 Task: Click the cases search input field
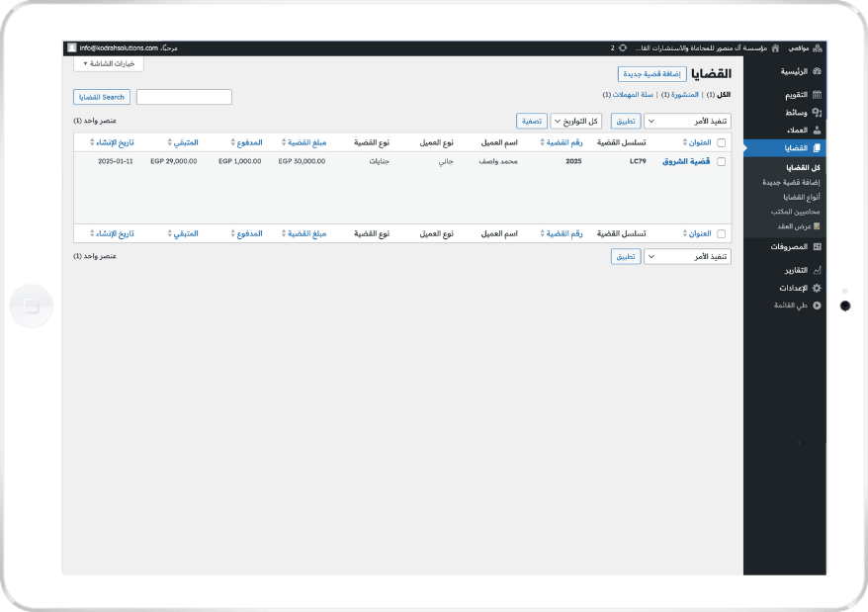[184, 97]
